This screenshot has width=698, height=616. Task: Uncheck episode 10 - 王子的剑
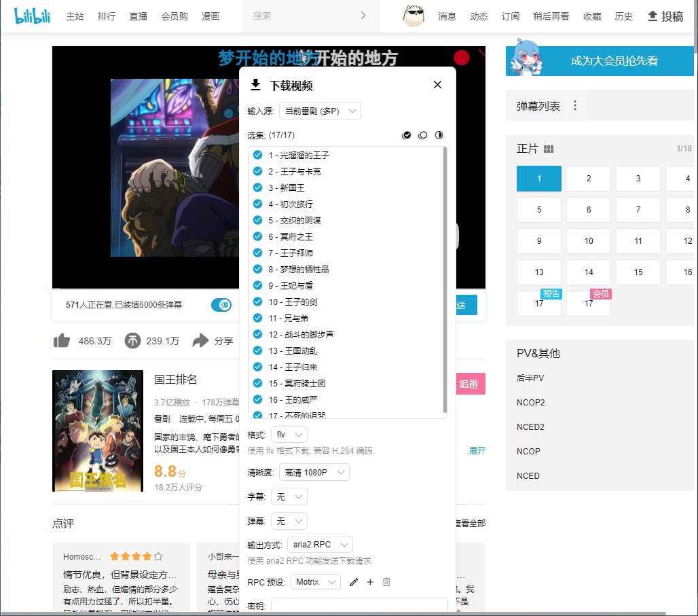click(x=257, y=302)
